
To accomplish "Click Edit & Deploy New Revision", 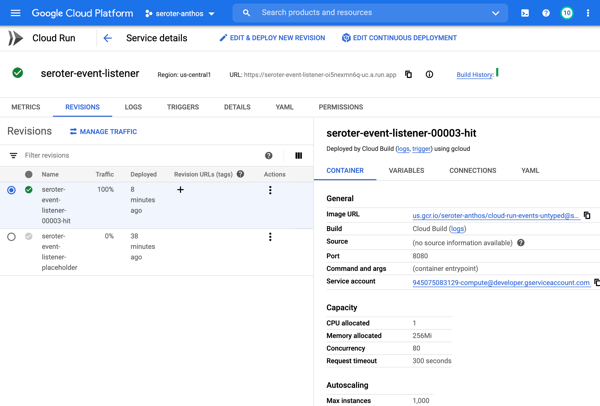I will point(272,38).
